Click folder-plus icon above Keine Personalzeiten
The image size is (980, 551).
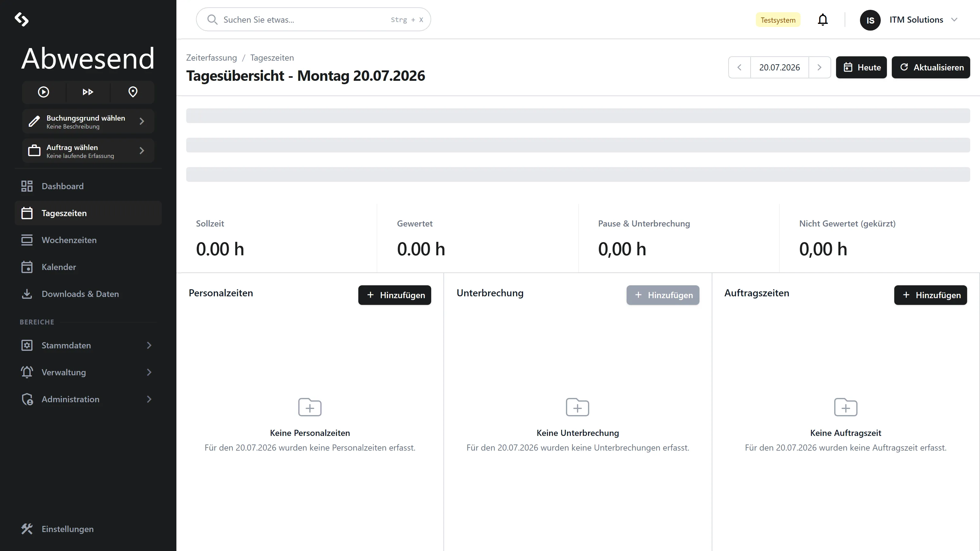(310, 407)
